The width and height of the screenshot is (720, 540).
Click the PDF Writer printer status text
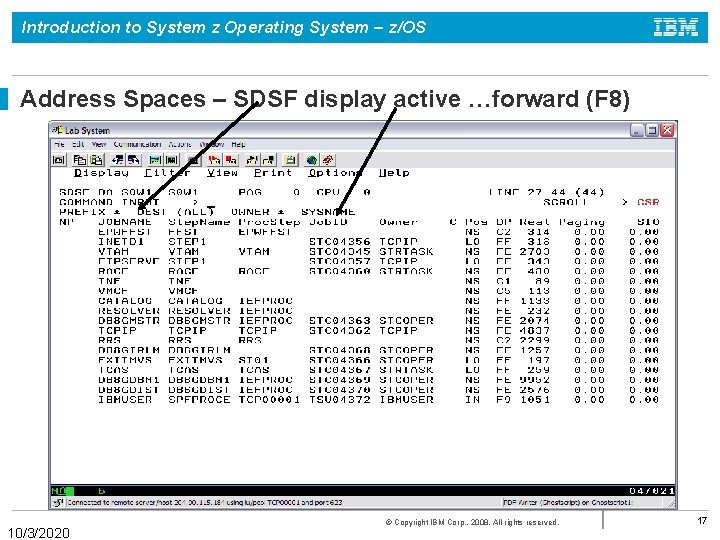tap(568, 502)
